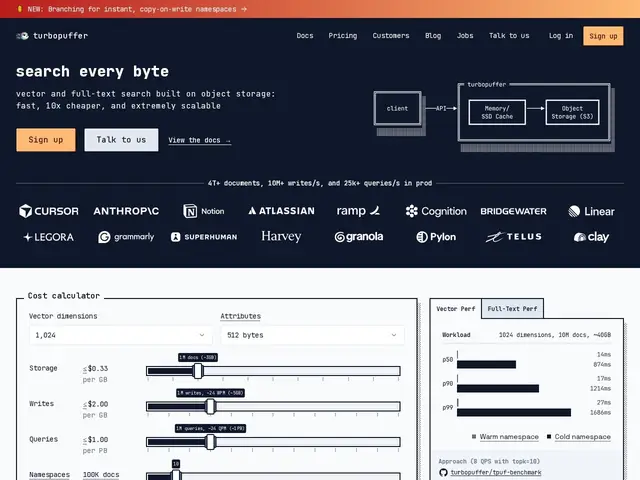Click the Grammarly customer logo
640x480 pixels.
tap(126, 237)
